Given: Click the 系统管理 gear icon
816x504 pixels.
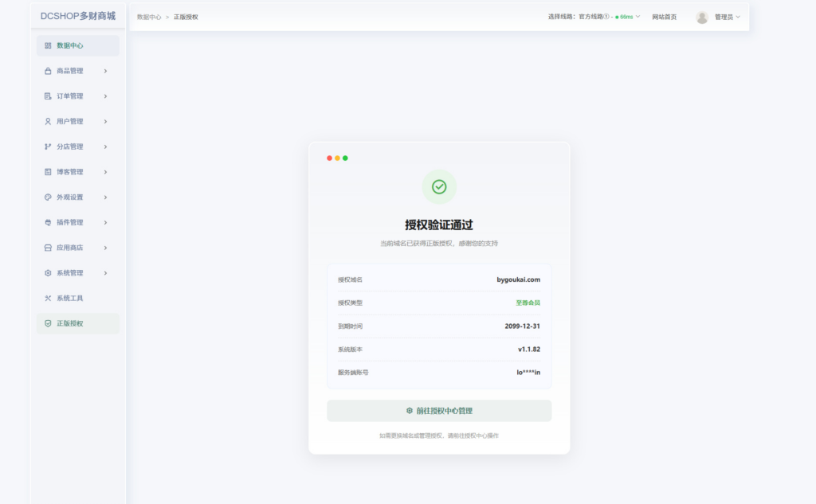Looking at the screenshot, I should [x=48, y=273].
